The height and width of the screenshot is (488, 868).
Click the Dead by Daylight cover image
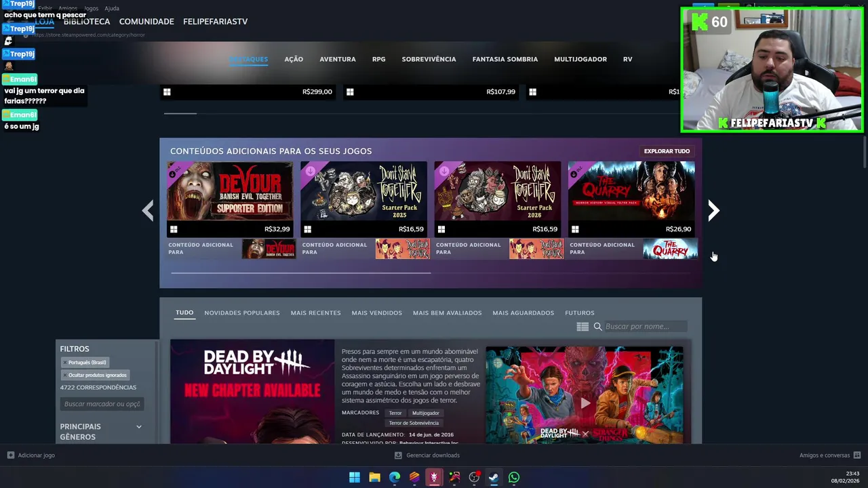tap(252, 392)
